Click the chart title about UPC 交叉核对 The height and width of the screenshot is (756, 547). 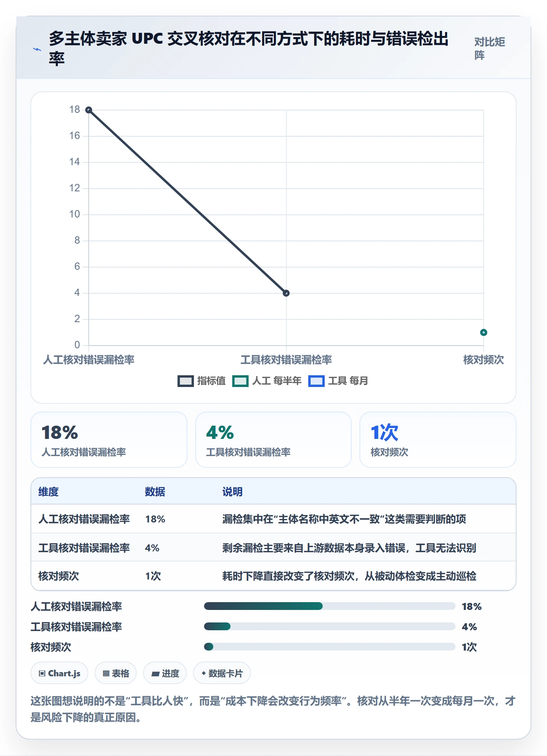248,48
